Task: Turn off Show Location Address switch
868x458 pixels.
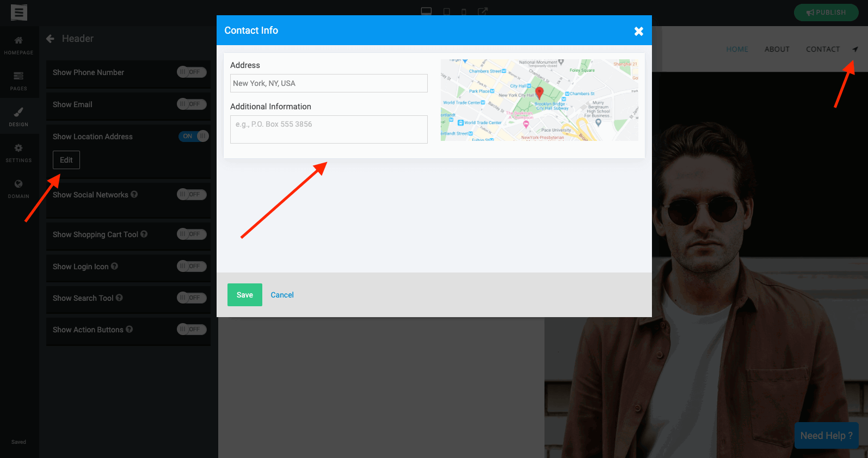Action: pos(194,136)
